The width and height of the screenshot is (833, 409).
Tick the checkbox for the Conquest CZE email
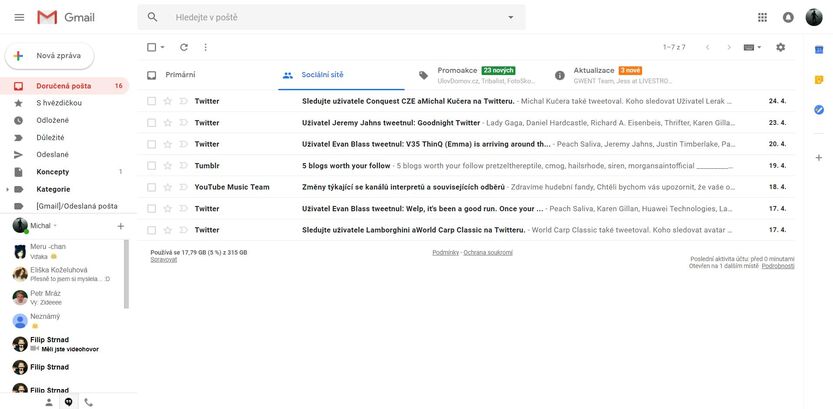click(x=151, y=101)
